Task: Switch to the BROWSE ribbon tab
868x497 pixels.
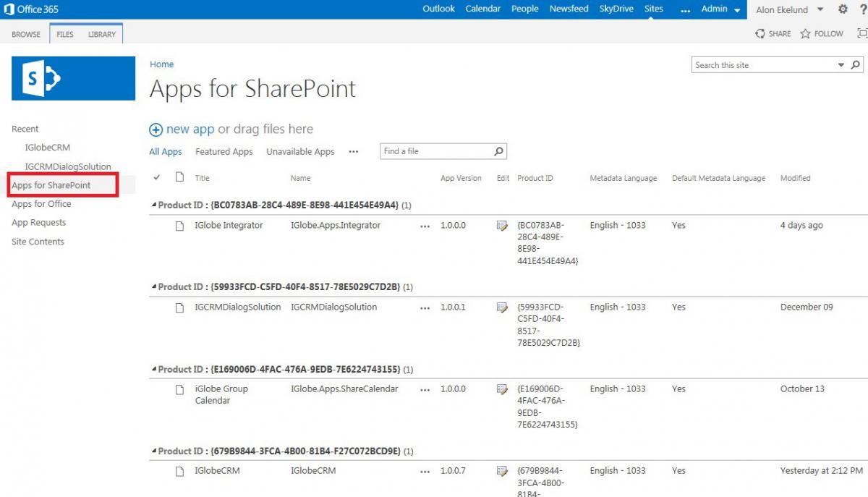Action: 26,34
